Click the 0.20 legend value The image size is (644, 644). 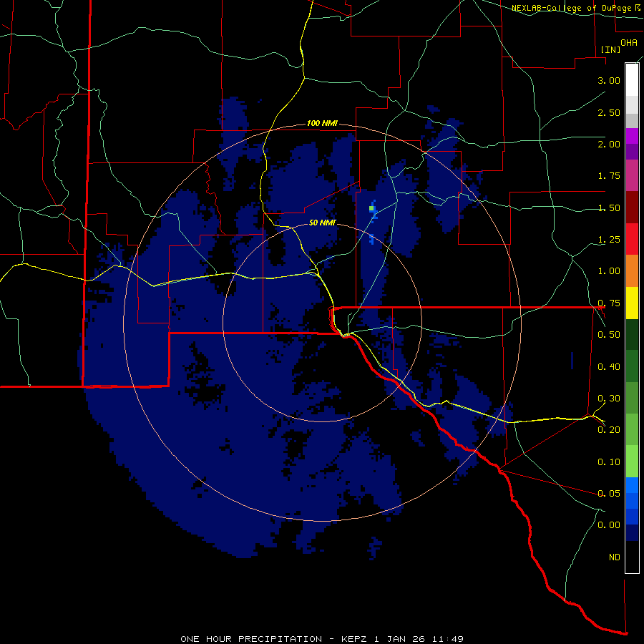click(x=609, y=429)
